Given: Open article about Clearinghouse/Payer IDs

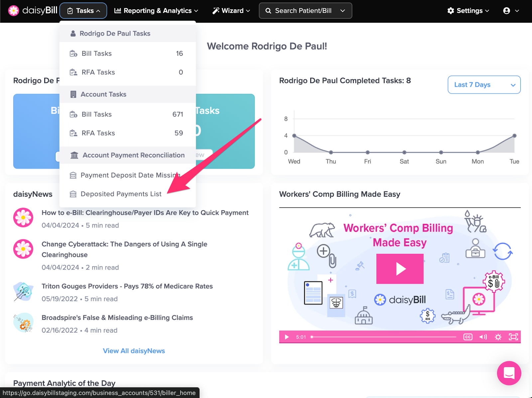Looking at the screenshot, I should [x=145, y=213].
